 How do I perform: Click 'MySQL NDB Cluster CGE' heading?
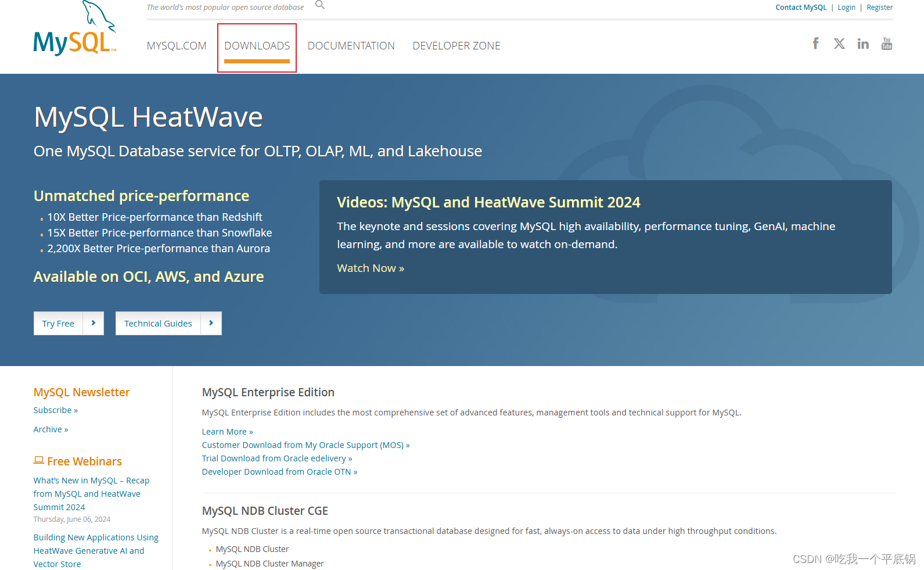click(265, 511)
